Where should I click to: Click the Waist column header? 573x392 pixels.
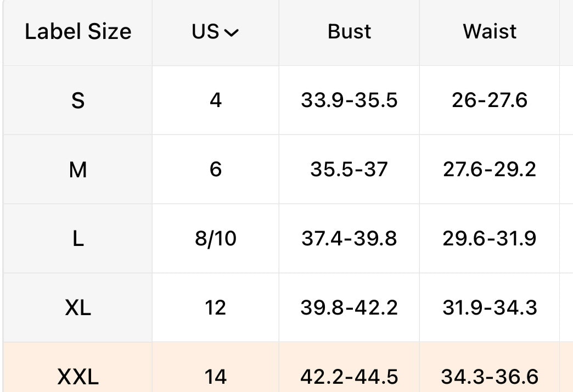pyautogui.click(x=490, y=31)
